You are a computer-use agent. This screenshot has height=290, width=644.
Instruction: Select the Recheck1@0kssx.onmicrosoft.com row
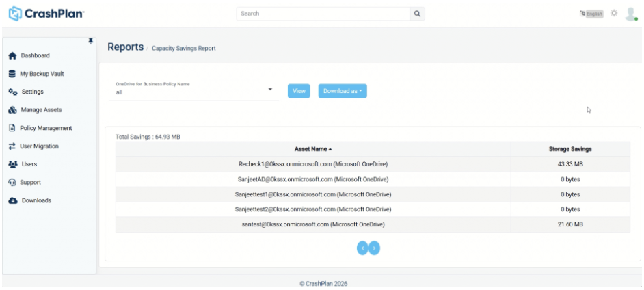(x=373, y=164)
